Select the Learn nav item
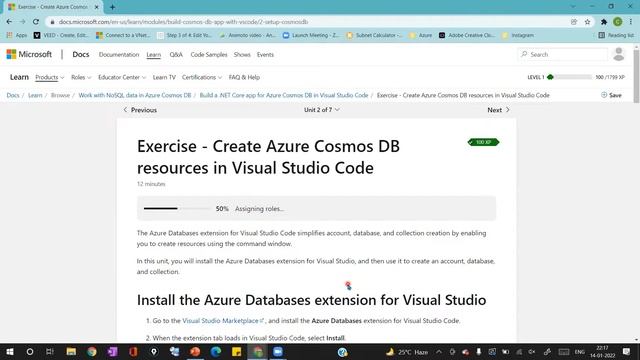The width and height of the screenshot is (640, 360). 153,55
